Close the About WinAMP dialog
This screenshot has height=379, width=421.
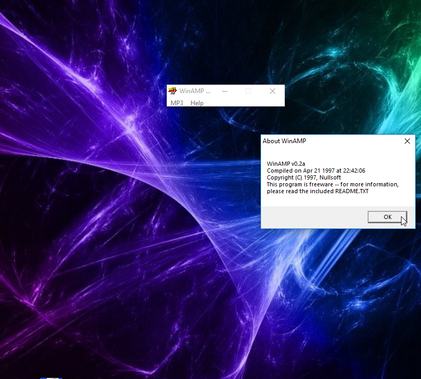coord(407,141)
